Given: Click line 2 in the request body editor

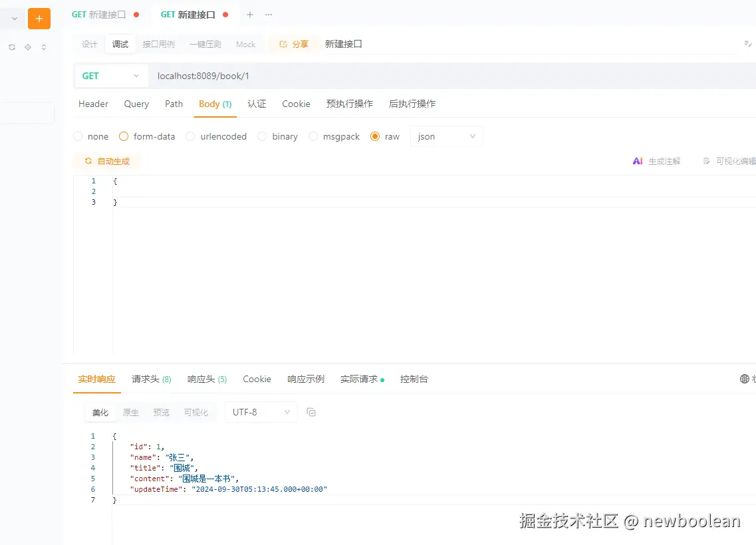Looking at the screenshot, I should click(x=434, y=191).
